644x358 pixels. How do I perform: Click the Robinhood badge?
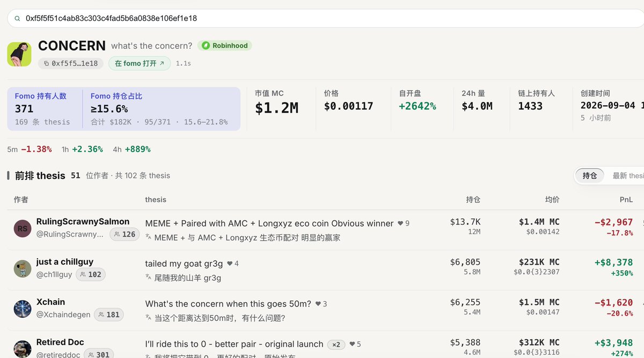tap(224, 46)
